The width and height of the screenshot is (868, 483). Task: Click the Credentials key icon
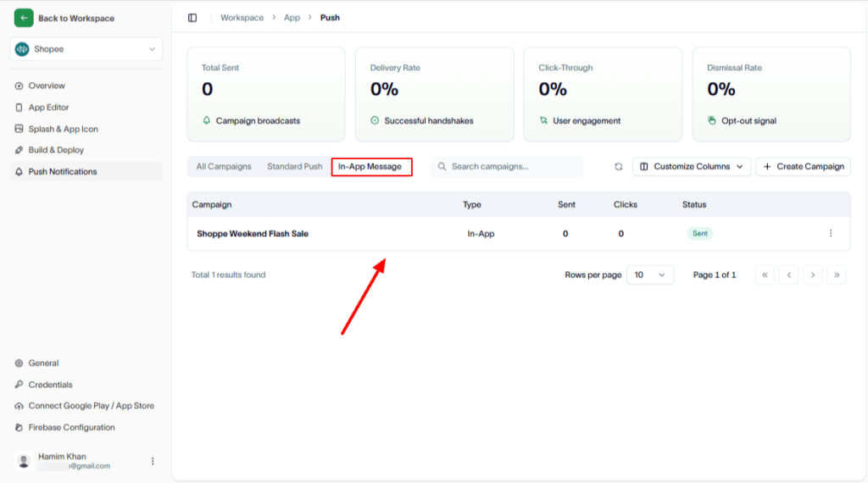[x=19, y=385]
